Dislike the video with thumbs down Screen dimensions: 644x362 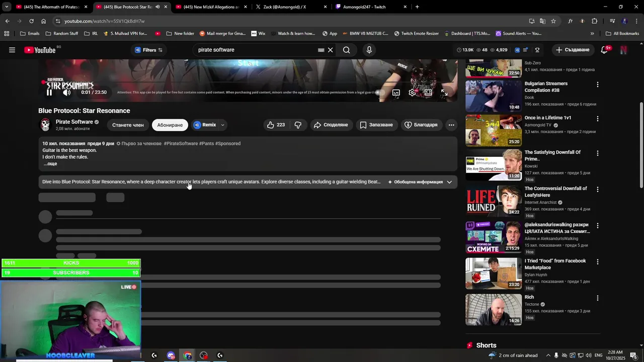pos(298,125)
